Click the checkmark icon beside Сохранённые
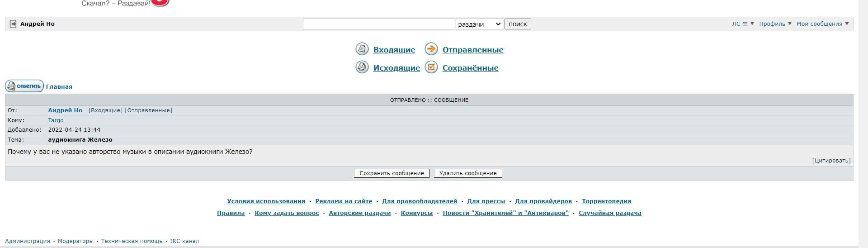The image size is (868, 248). (x=431, y=67)
